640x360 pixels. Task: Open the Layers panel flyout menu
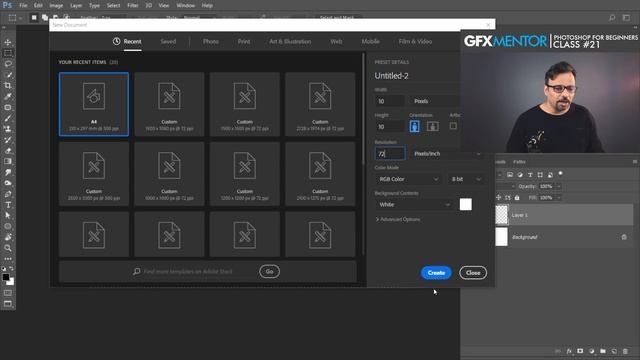pos(635,162)
